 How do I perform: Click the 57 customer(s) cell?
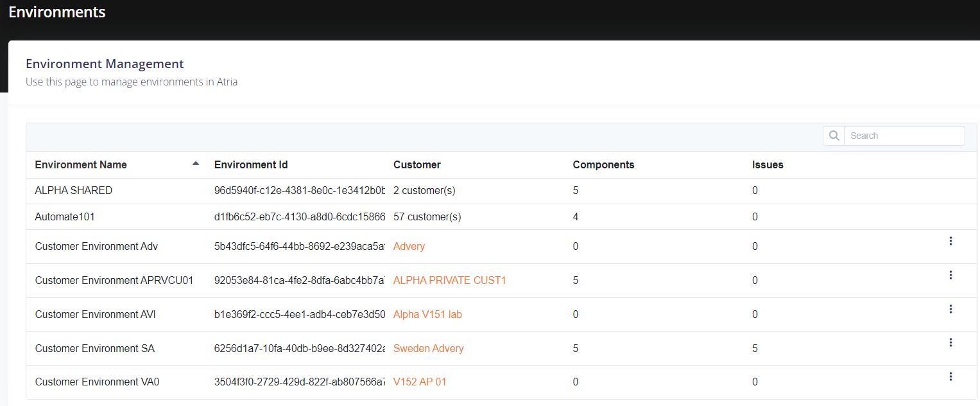point(427,217)
